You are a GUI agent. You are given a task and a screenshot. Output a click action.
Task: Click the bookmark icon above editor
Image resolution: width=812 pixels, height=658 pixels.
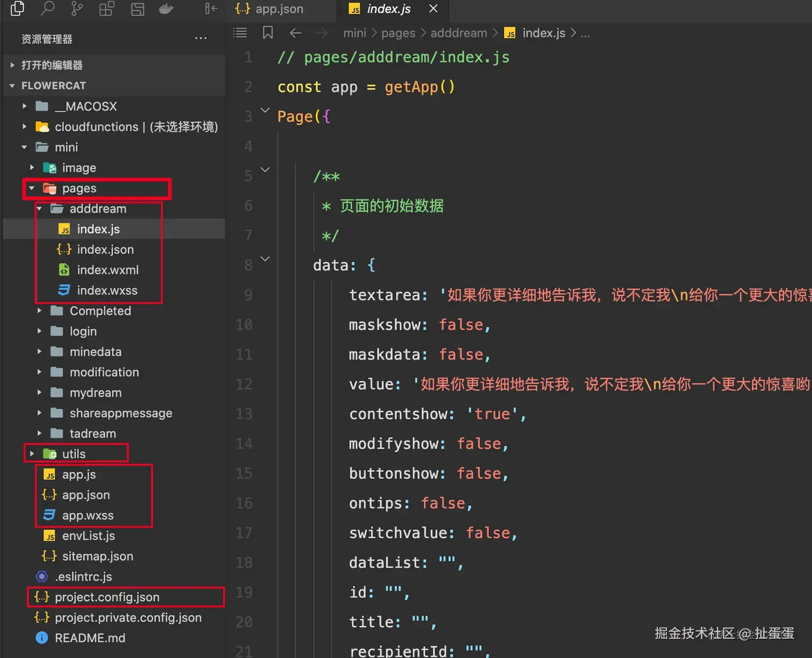tap(267, 33)
